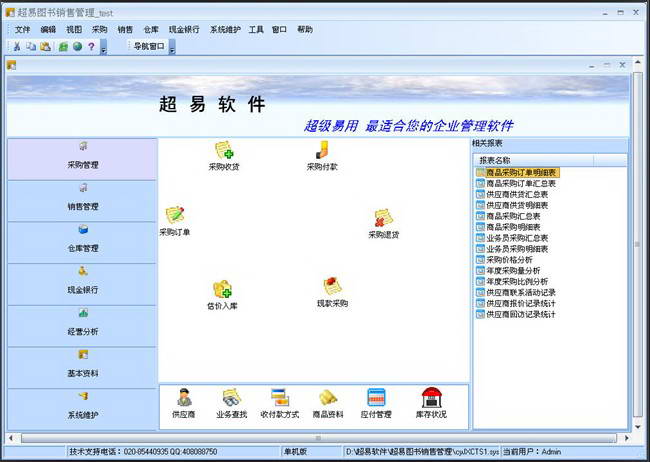Image resolution: width=650 pixels, height=462 pixels.
Task: Open 供应商 supplier icon
Action: [x=184, y=403]
